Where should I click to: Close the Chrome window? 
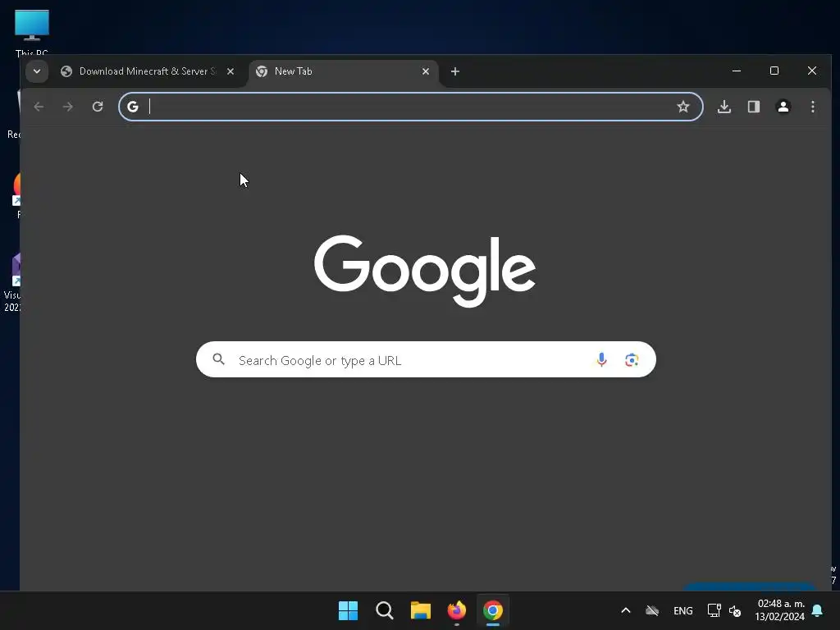coord(812,71)
